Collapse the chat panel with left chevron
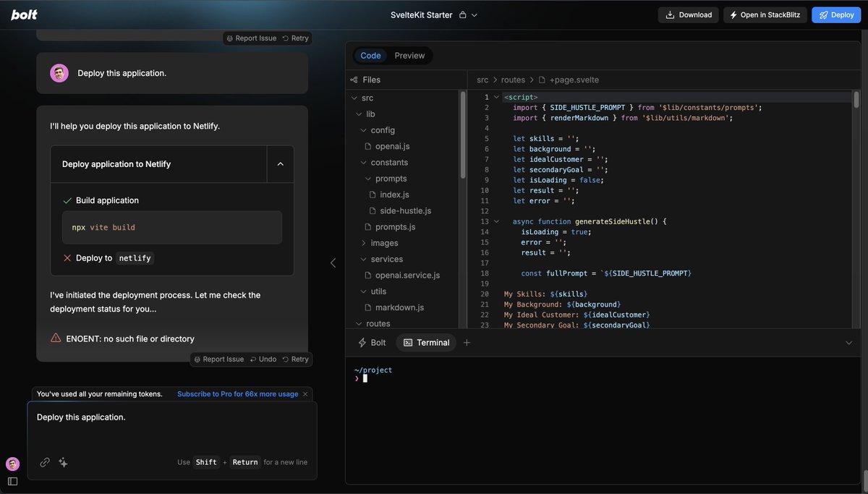 pos(333,263)
